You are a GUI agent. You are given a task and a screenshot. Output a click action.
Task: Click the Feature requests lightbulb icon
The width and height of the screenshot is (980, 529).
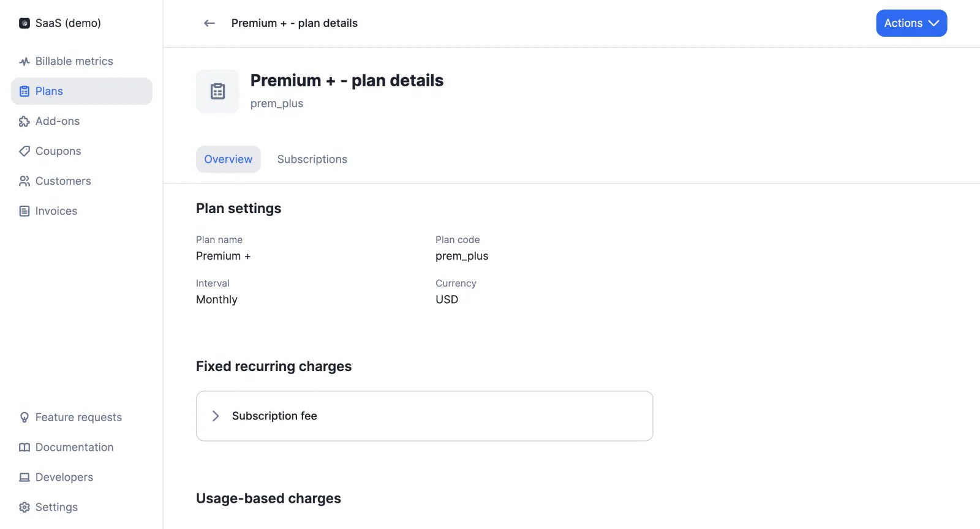point(24,418)
